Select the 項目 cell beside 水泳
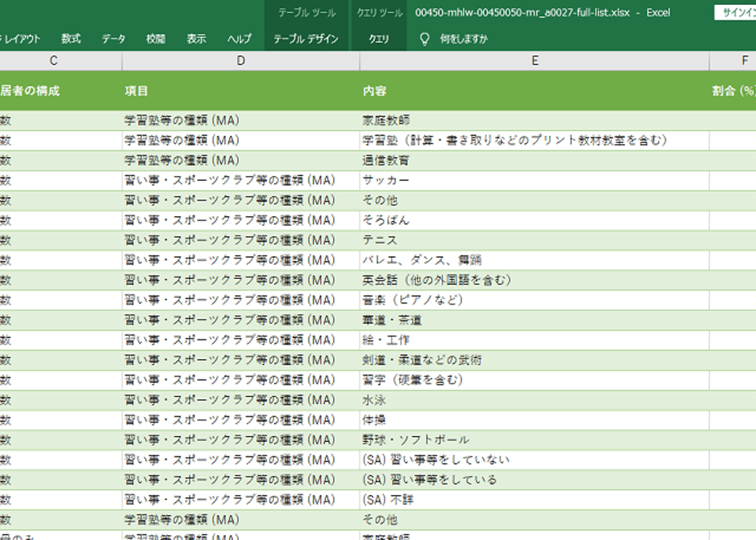 241,400
